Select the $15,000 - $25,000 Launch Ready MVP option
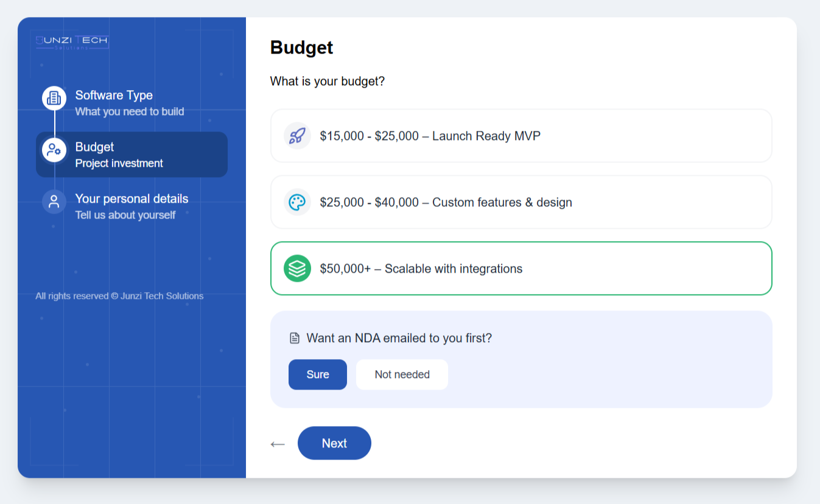This screenshot has width=820, height=504. coord(520,136)
